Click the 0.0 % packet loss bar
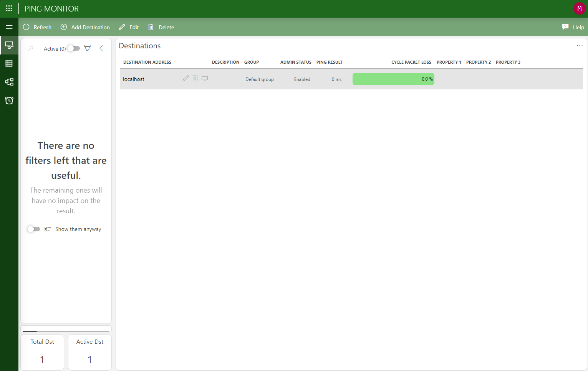Image resolution: width=588 pixels, height=371 pixels. [393, 79]
